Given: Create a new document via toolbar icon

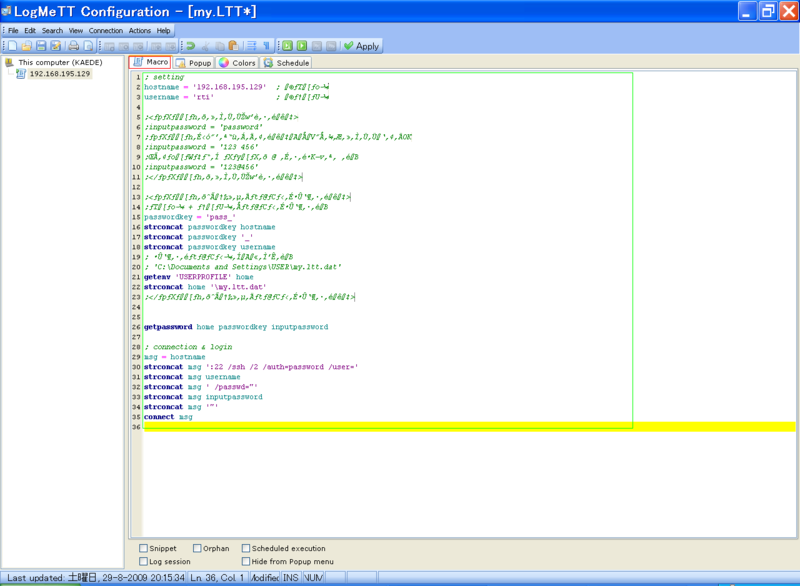Looking at the screenshot, I should pyautogui.click(x=13, y=45).
